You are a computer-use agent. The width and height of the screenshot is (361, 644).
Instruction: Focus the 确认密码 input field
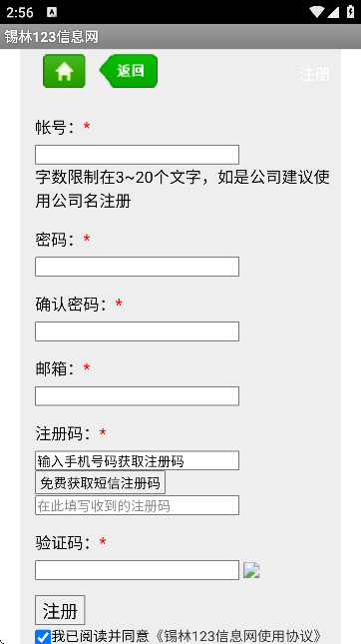(x=137, y=331)
